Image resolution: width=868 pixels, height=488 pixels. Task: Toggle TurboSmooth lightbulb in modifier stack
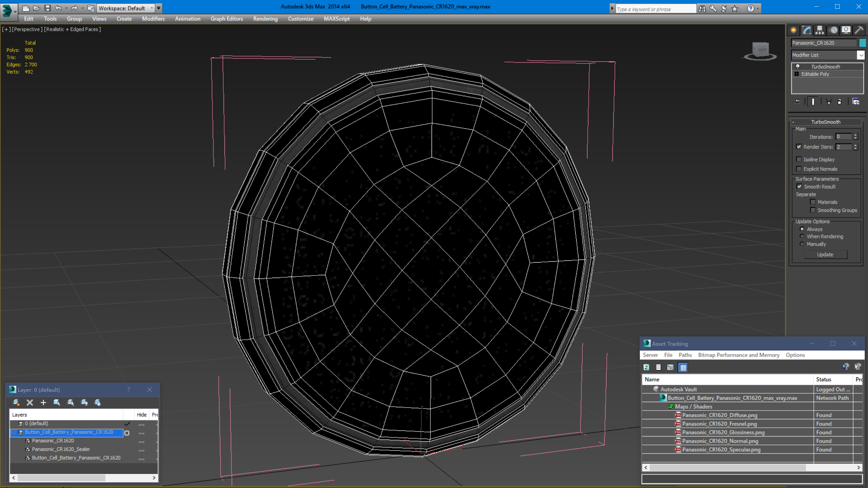tap(797, 67)
